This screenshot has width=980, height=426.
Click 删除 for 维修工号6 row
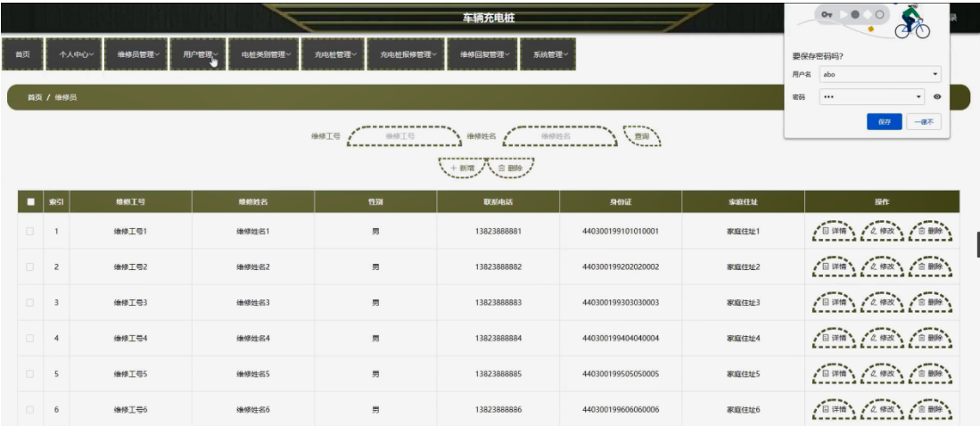click(x=931, y=410)
